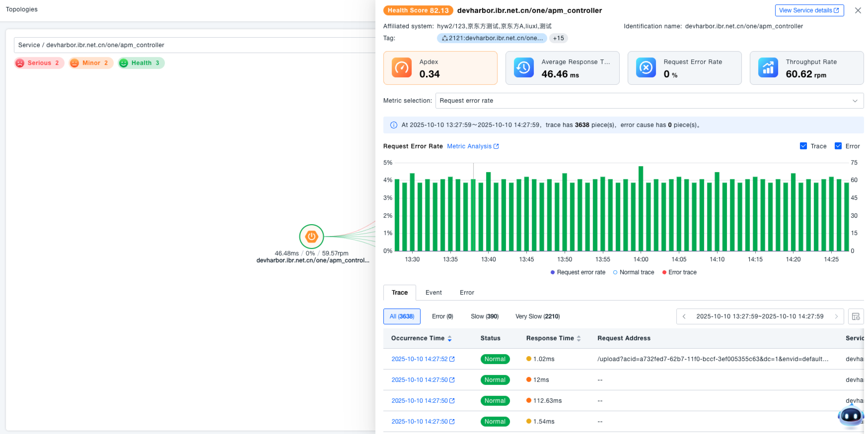Switch to the Event tab
The image size is (868, 434).
434,293
